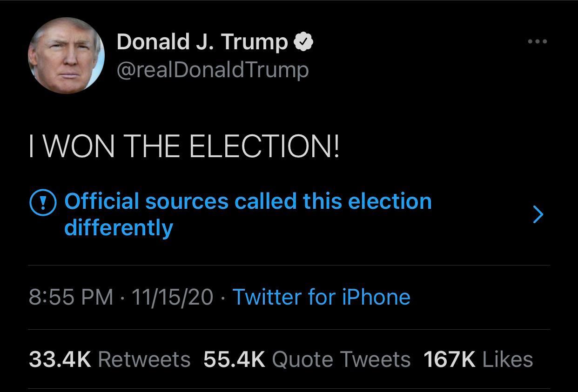Open the three-dot more options menu
The height and width of the screenshot is (392, 578).
538,42
